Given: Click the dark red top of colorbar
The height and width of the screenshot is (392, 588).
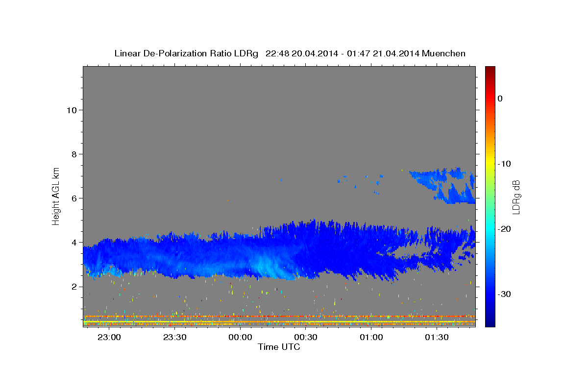Looking at the screenshot, I should click(490, 70).
